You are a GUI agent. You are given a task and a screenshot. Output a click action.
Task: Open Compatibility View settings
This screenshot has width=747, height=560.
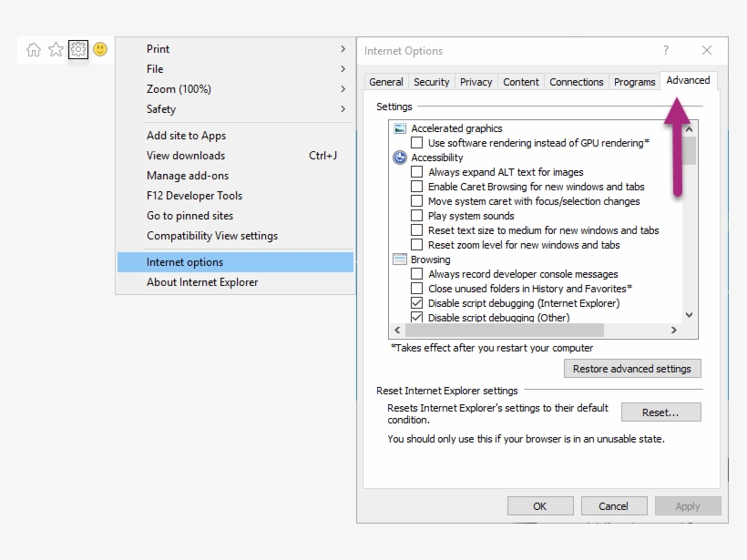click(235, 235)
